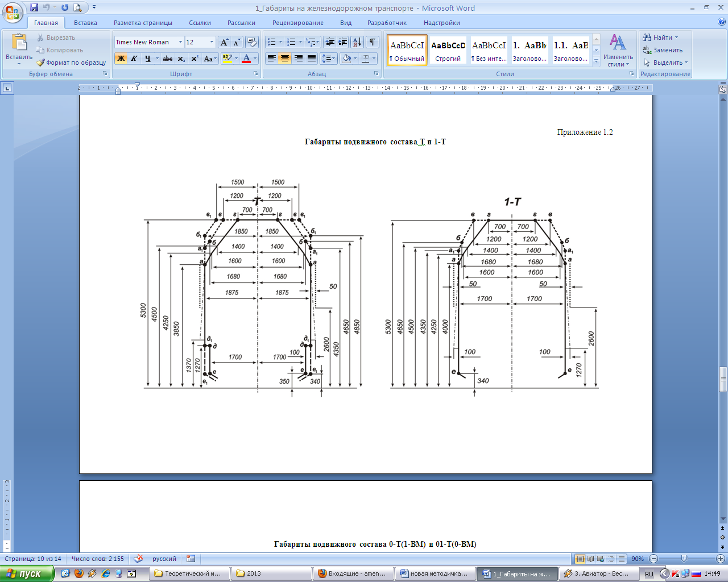
Task: Open "новая методичка" from the Windows taskbar
Action: pos(435,573)
